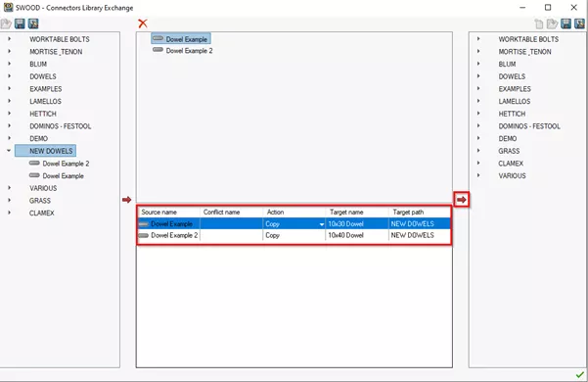The width and height of the screenshot is (588, 382).
Task: Save the left library with the floppy disk icon
Action: point(20,24)
